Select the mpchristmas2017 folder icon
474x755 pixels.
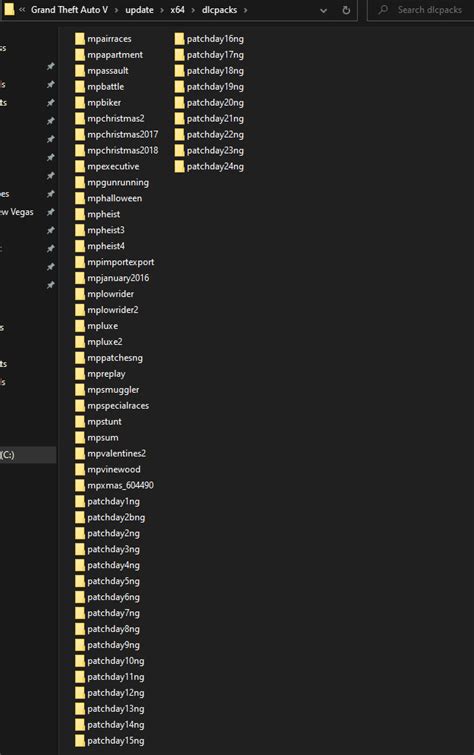pos(80,134)
